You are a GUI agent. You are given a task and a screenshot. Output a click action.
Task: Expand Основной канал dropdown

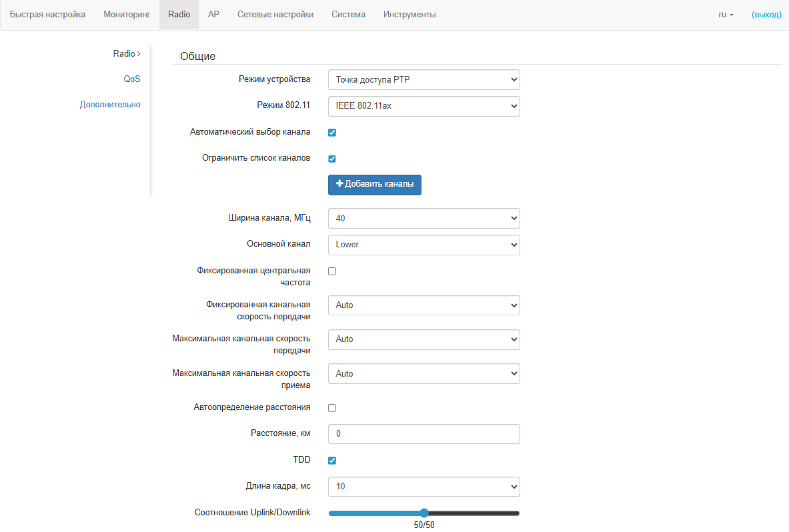tap(424, 245)
